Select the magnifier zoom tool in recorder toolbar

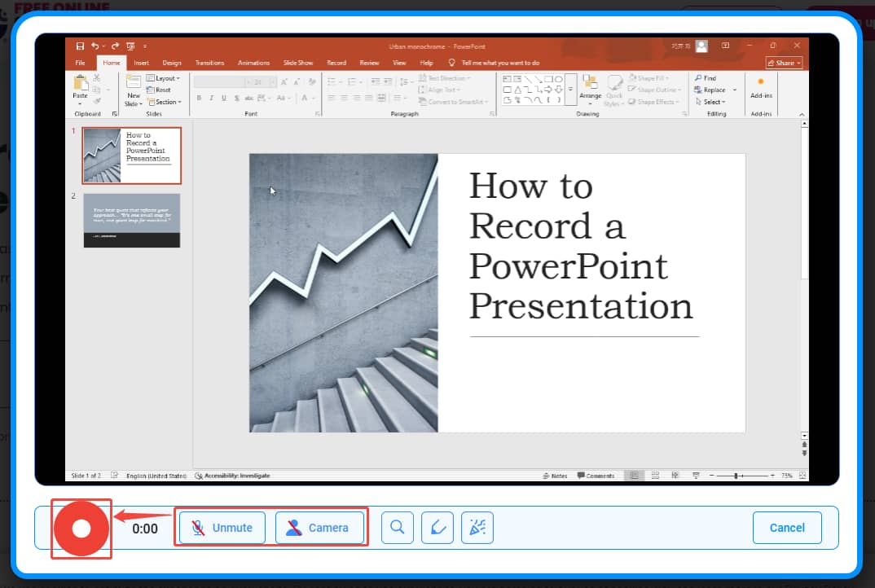point(398,527)
